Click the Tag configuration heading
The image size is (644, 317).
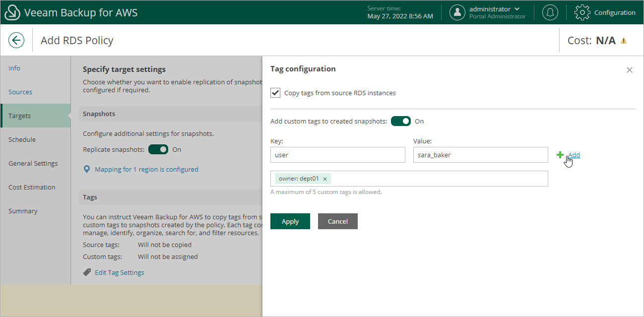(303, 69)
